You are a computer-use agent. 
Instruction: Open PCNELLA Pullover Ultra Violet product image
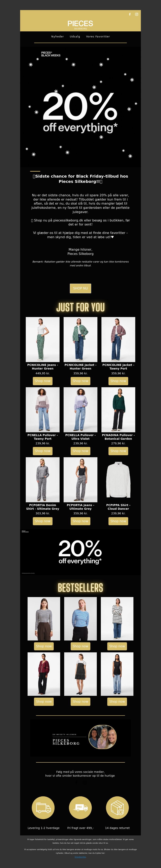click(80, 410)
